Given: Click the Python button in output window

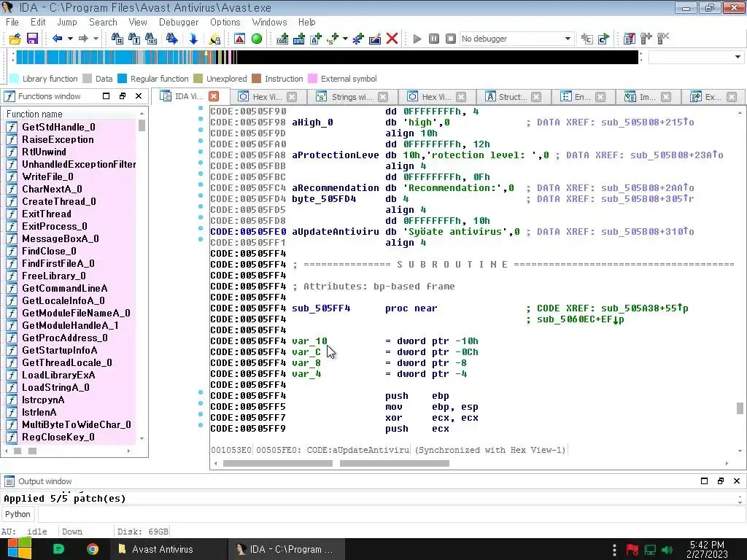Looking at the screenshot, I should pos(18,514).
